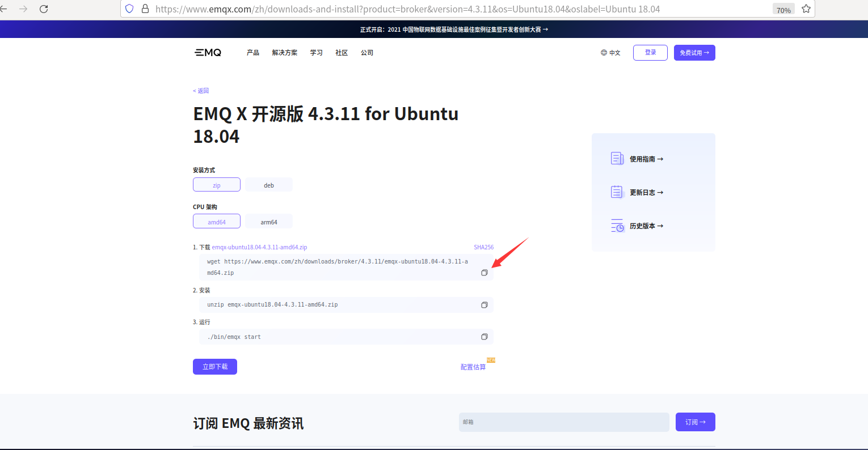Bookmark this page with the star icon
This screenshot has width=868, height=450.
pos(806,9)
